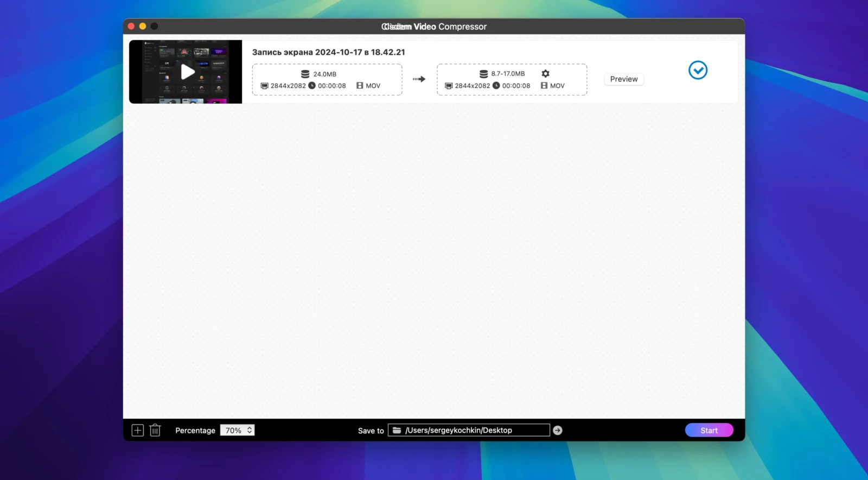Screen dimensions: 868x480
Task: Click the output format film icon
Action: 544,86
